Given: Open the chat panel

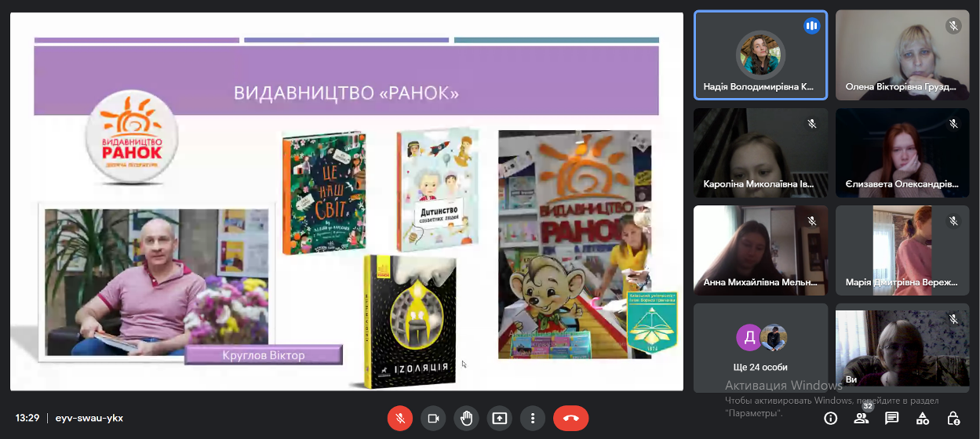Looking at the screenshot, I should (x=892, y=418).
